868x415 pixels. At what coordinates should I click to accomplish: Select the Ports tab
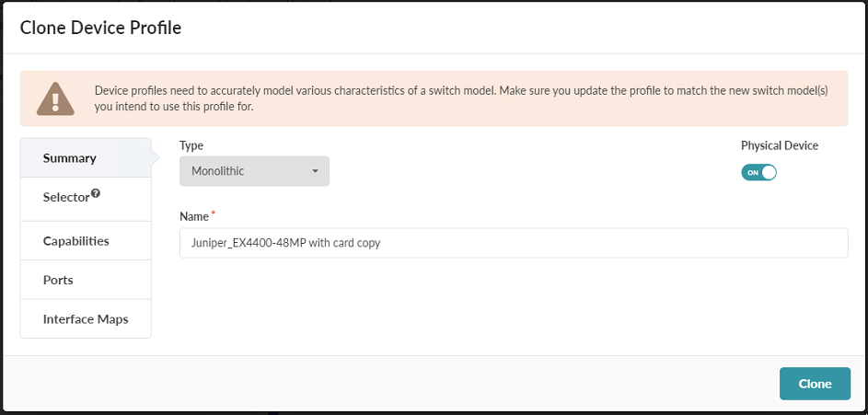[x=58, y=280]
